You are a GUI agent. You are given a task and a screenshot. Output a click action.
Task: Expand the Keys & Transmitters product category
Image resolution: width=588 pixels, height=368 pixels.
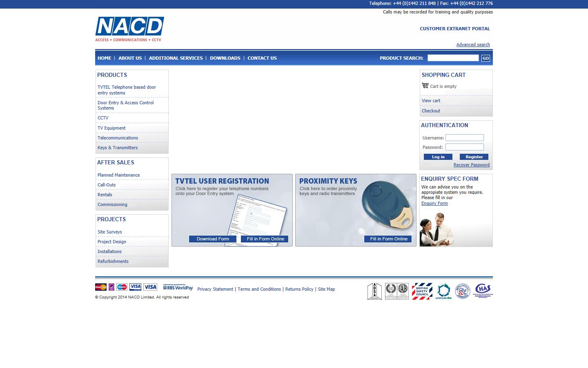[x=118, y=148]
